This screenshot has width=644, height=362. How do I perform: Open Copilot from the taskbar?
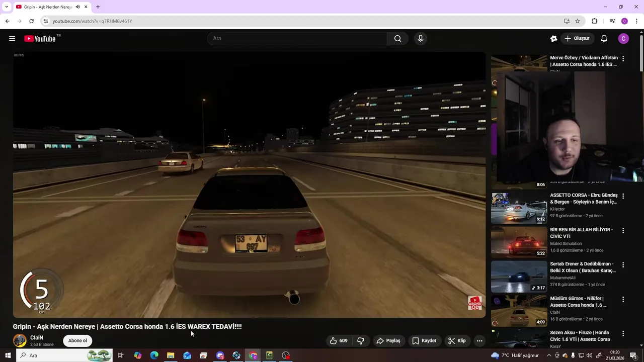pos(137,355)
